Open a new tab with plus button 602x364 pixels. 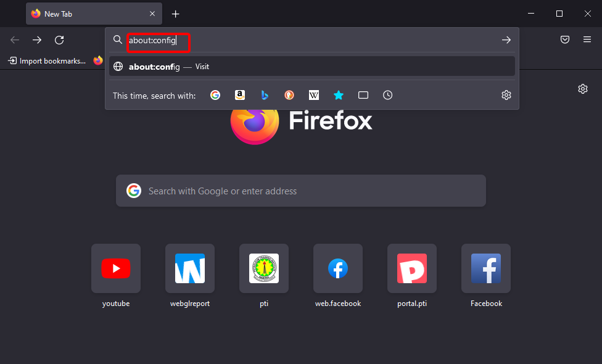[175, 14]
